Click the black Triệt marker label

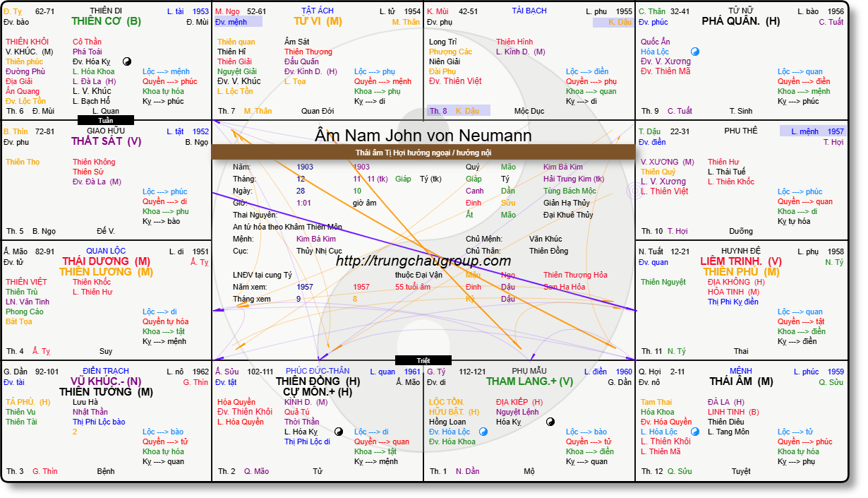click(423, 360)
